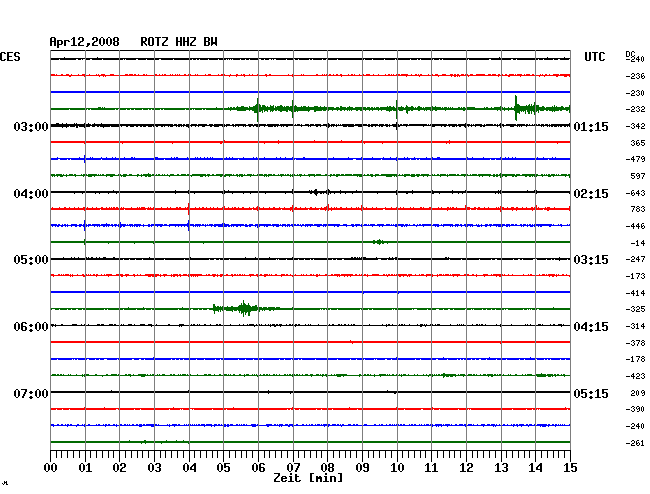Screen dimensions: 650x494
Task: Select the 07 minute axis tick label
Action: coord(293,468)
